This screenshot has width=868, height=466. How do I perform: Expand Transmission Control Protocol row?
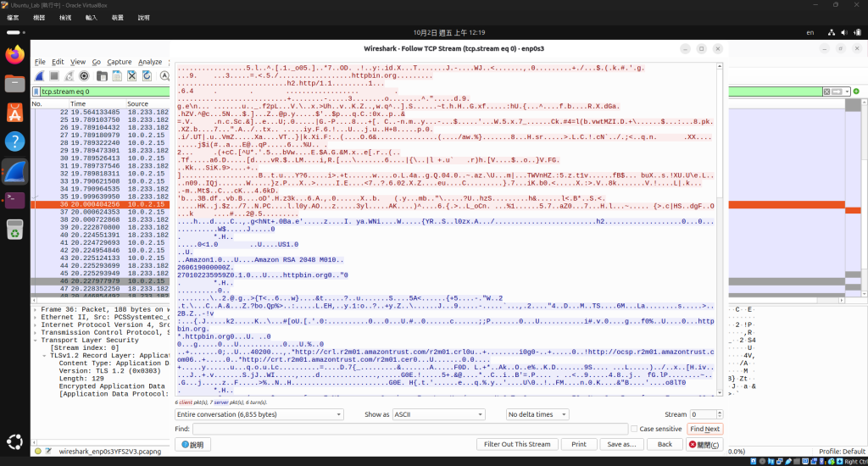(36, 333)
